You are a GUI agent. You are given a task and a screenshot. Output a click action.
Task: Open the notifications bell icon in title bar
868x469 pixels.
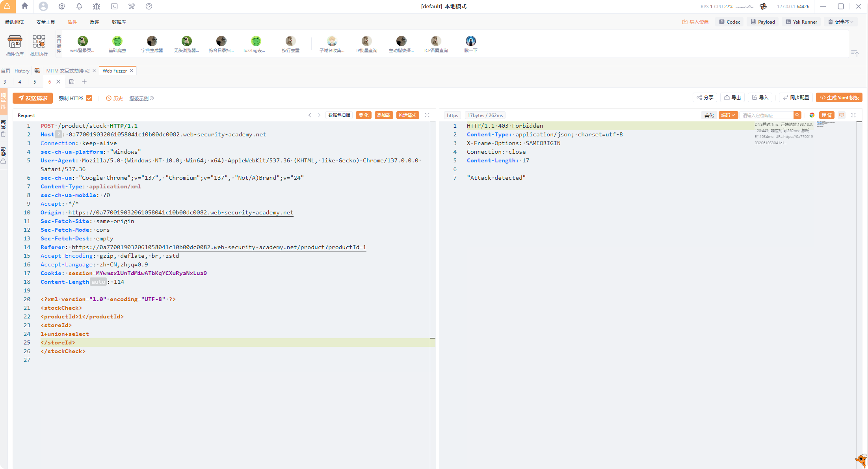[79, 6]
